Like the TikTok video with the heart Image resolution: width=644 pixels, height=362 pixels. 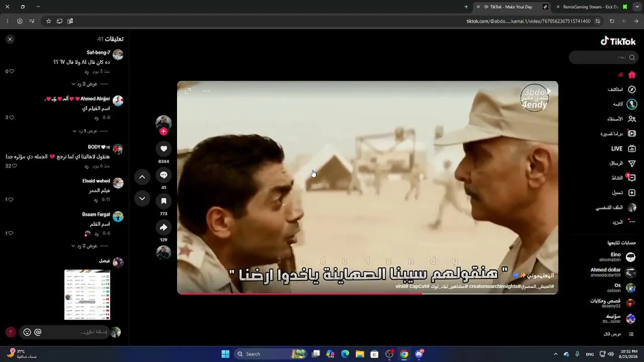(x=164, y=149)
